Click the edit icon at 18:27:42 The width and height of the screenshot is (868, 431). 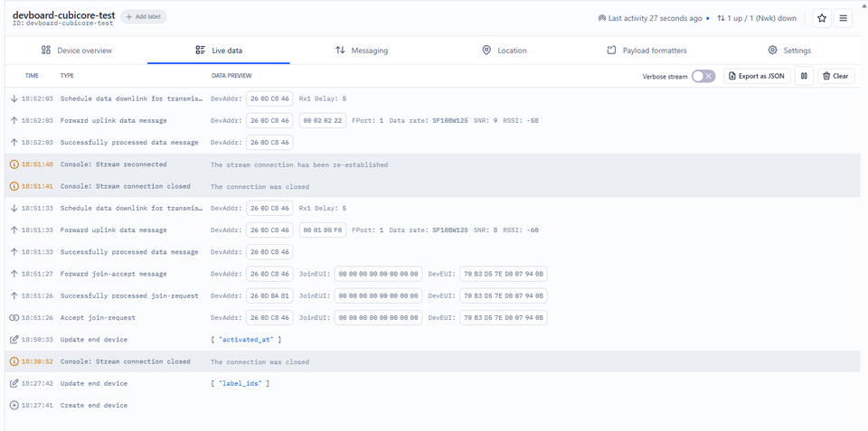point(14,383)
